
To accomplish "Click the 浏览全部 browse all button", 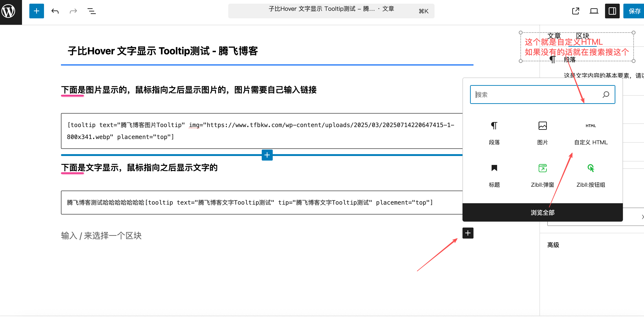I will [542, 212].
